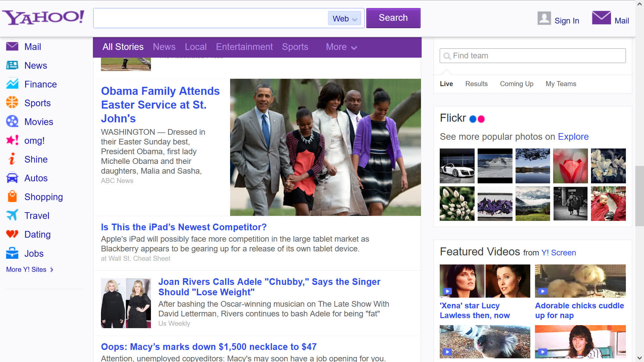Play the Adorable chicks cuddle video

tap(580, 281)
